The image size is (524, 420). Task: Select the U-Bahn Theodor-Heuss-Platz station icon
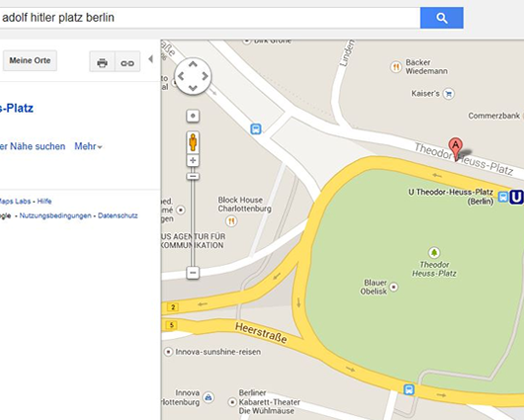pos(516,197)
